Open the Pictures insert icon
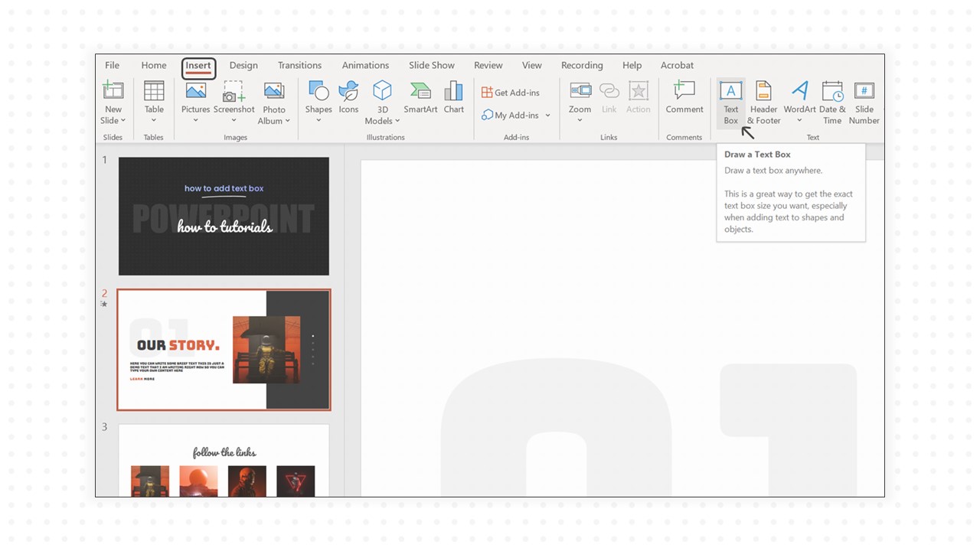 (195, 90)
